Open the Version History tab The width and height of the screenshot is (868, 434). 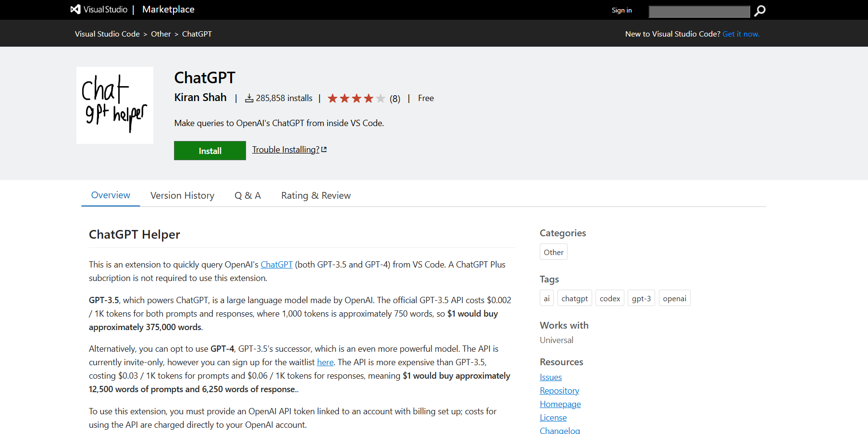[182, 195]
